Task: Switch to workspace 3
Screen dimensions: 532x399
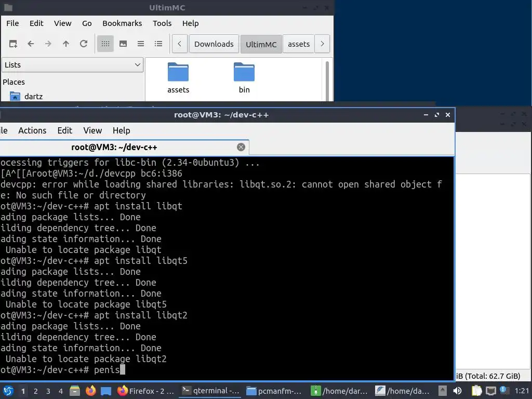Action: pos(48,391)
